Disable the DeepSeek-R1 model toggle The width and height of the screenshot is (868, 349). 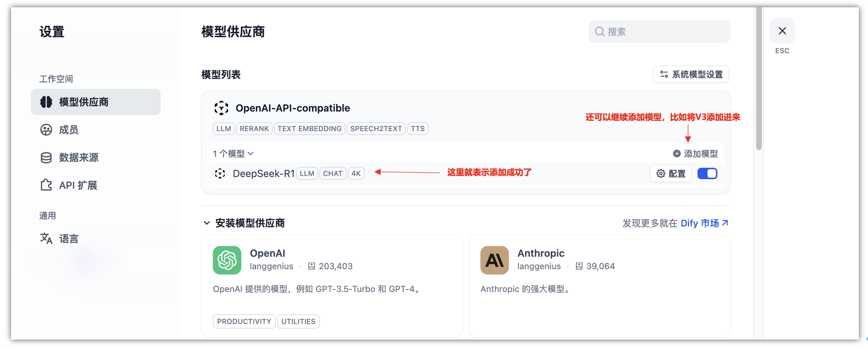coord(707,173)
